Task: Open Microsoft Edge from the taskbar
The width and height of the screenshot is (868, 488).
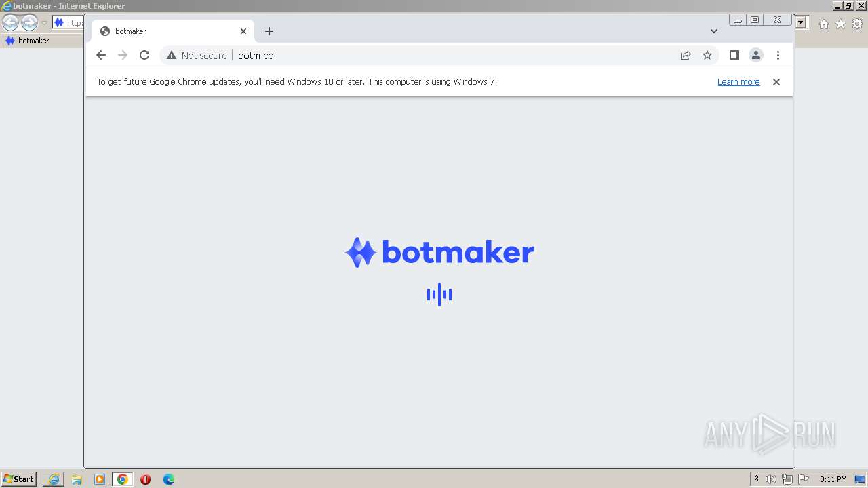Action: pos(169,479)
